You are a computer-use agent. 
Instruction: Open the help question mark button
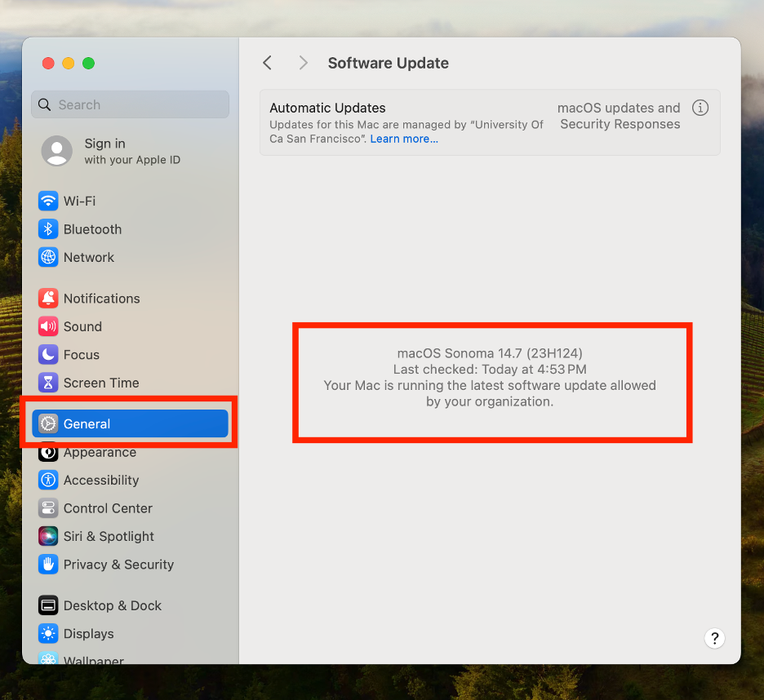[714, 638]
